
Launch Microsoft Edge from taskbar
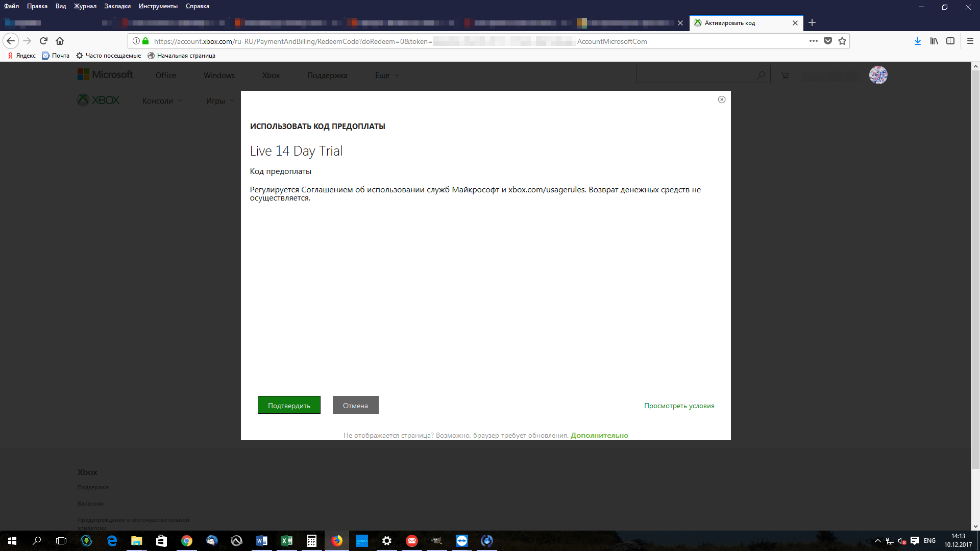(112, 541)
